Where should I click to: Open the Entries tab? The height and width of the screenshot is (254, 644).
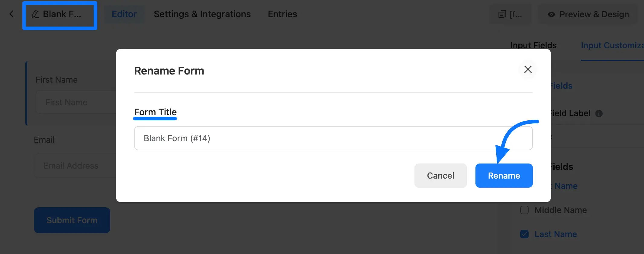pos(282,14)
